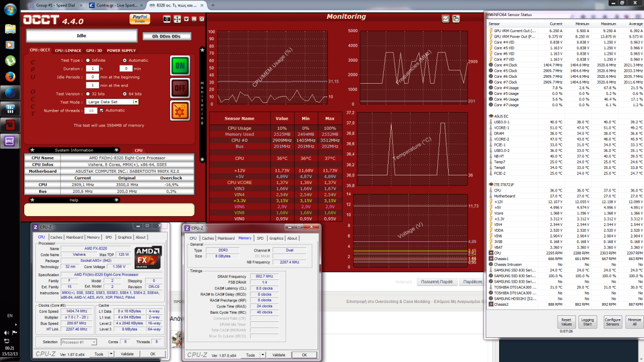Viewport: 644px width, 362px height.
Task: Choose the 64 bits test version
Action: coord(125,94)
